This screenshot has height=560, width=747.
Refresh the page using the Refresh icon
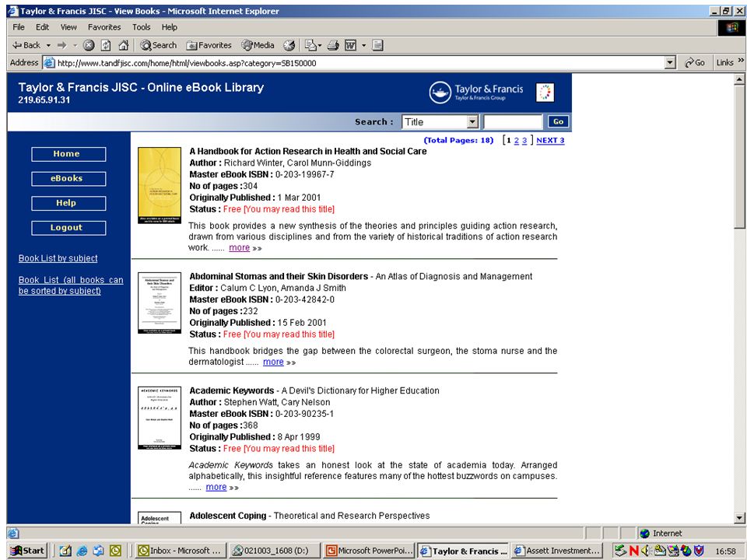[x=106, y=45]
